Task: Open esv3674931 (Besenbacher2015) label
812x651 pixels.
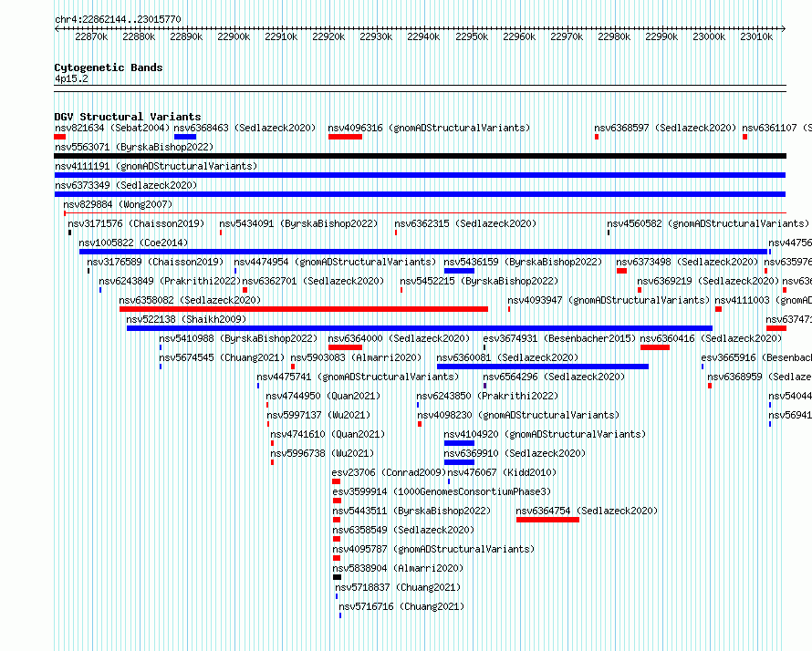Action: pos(559,338)
